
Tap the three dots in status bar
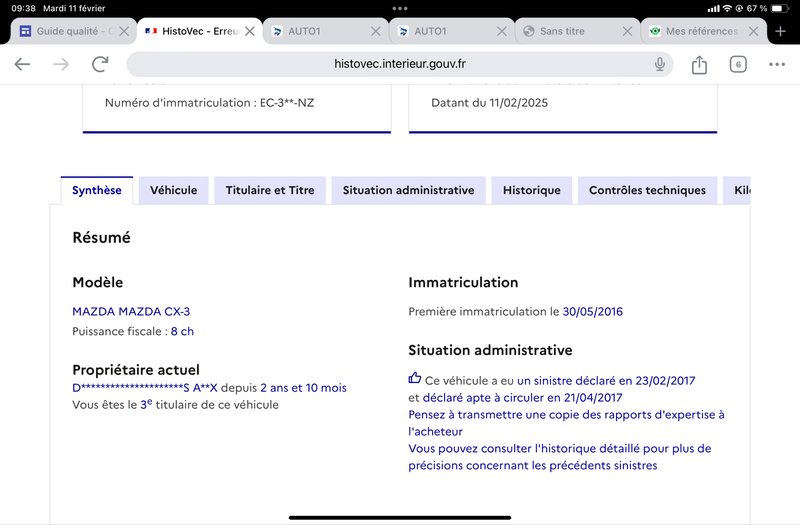point(400,8)
